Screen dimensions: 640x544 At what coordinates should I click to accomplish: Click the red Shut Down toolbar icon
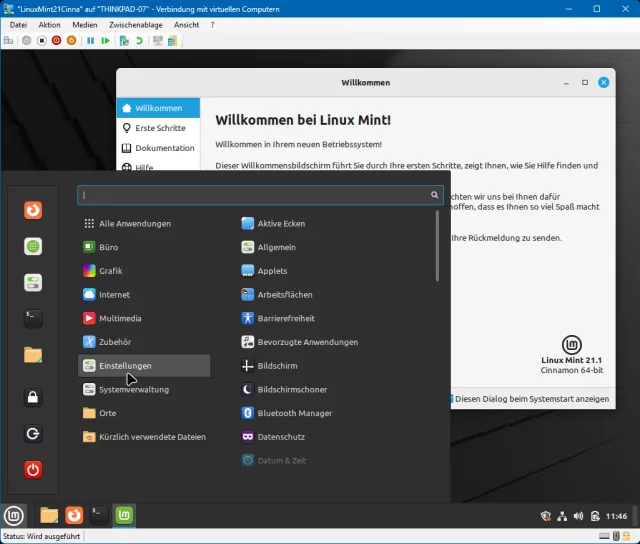coord(56,40)
